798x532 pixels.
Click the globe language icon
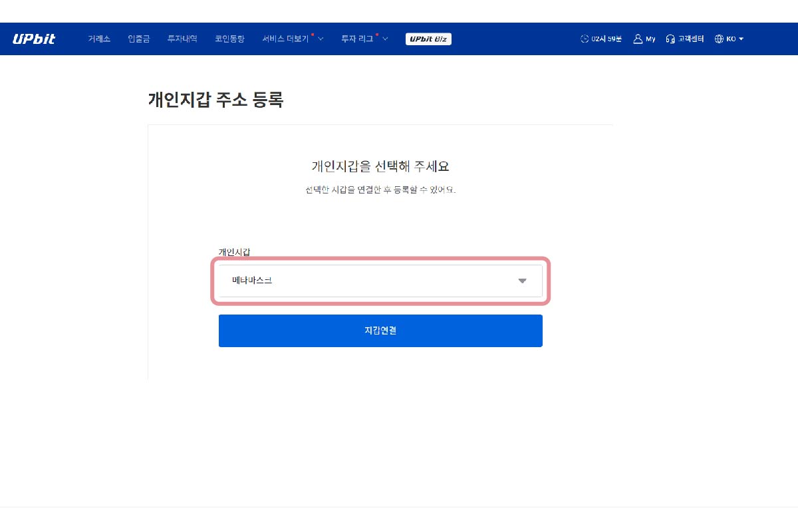719,39
